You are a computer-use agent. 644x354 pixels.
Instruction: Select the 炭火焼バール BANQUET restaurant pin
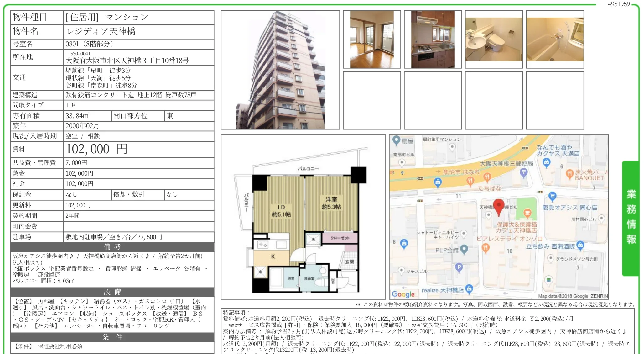coord(569,174)
